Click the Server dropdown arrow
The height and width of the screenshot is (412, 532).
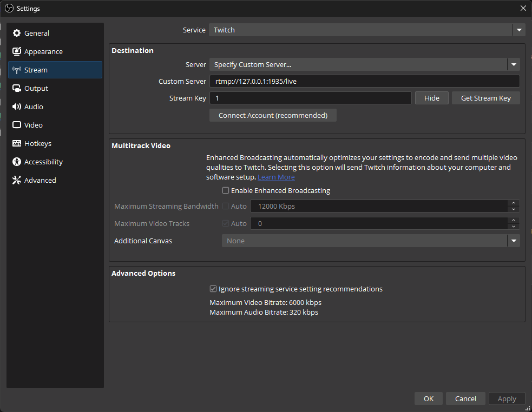pos(514,64)
